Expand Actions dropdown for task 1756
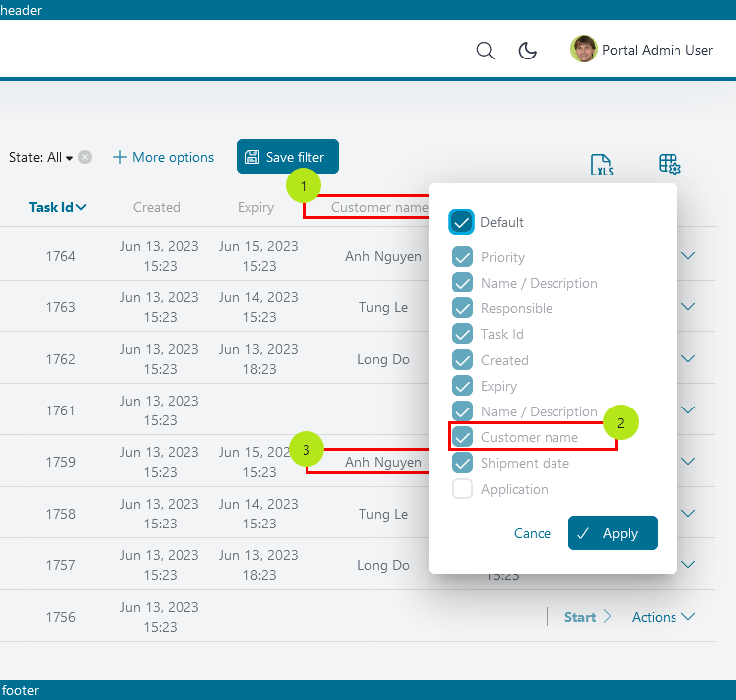736x700 pixels. (x=664, y=617)
